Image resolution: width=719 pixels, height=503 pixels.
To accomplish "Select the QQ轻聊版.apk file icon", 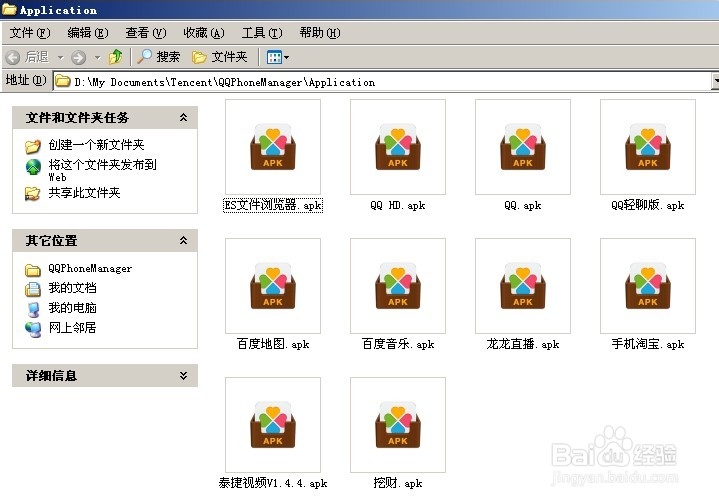I will [647, 147].
